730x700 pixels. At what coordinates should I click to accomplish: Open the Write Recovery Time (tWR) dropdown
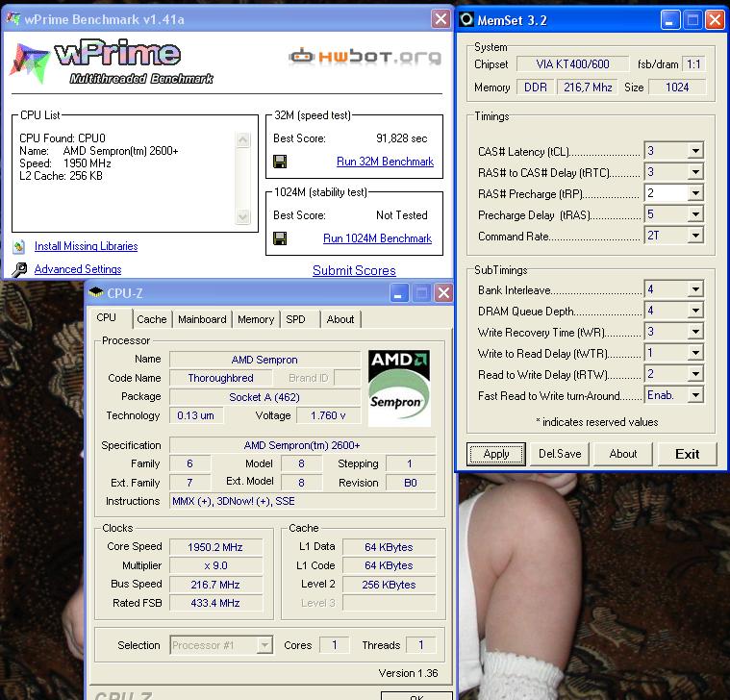click(695, 332)
